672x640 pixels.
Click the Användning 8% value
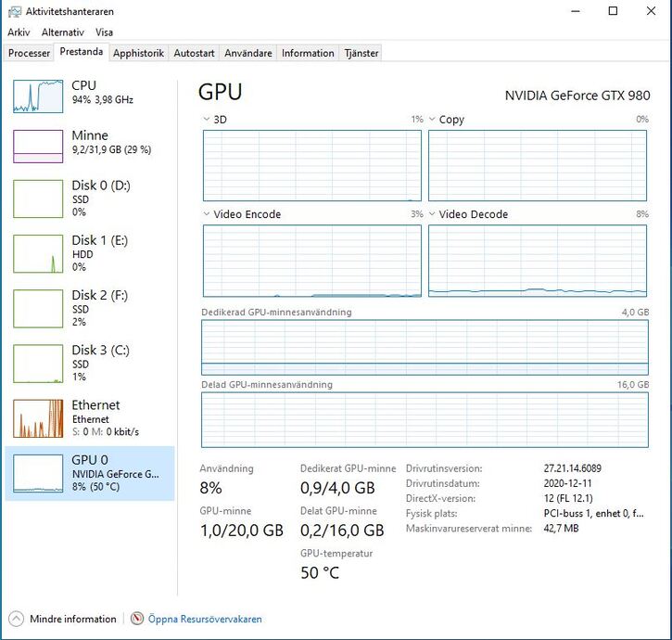point(210,488)
